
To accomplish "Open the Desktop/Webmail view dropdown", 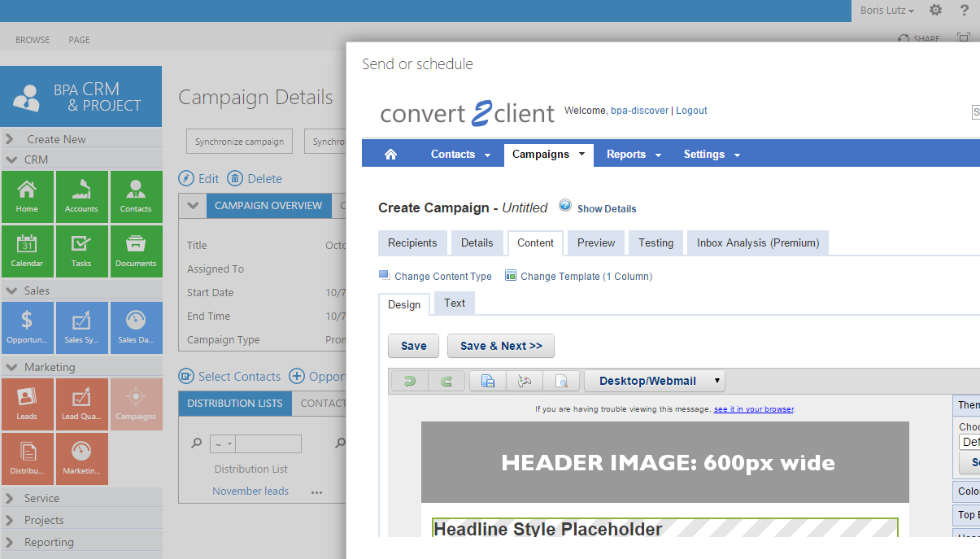I will (x=654, y=381).
